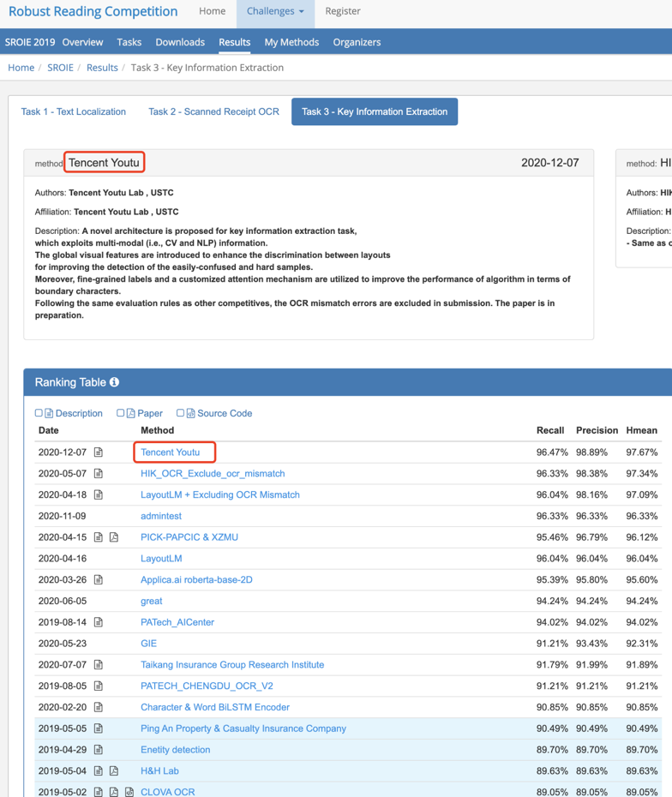
Task: Open the LayoutLM + Excluding OCR Mismatch link
Action: 220,494
